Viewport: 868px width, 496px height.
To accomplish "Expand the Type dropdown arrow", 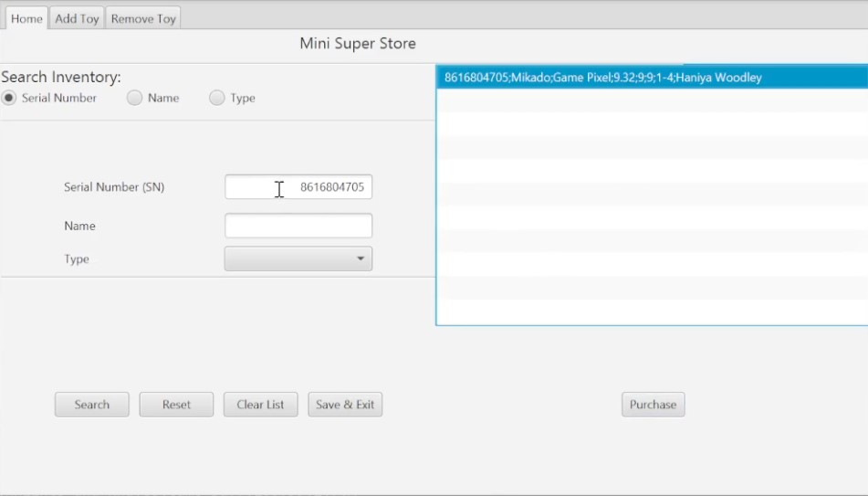I will coord(361,259).
